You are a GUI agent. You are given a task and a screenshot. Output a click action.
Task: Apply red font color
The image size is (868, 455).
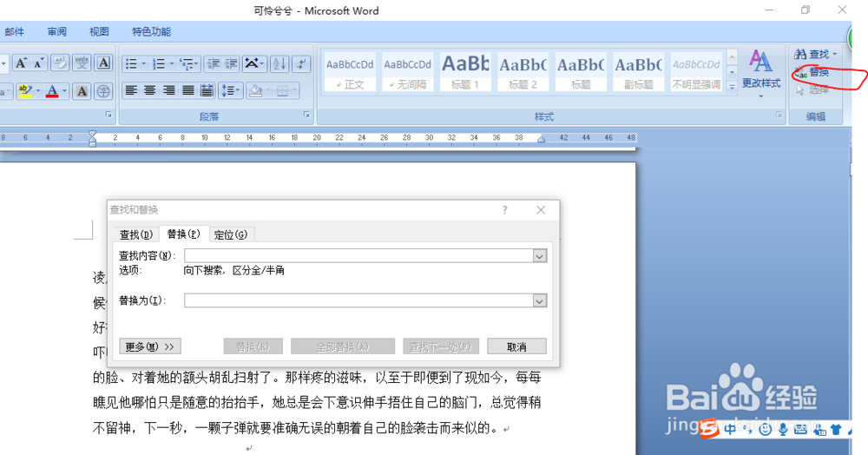pos(52,91)
